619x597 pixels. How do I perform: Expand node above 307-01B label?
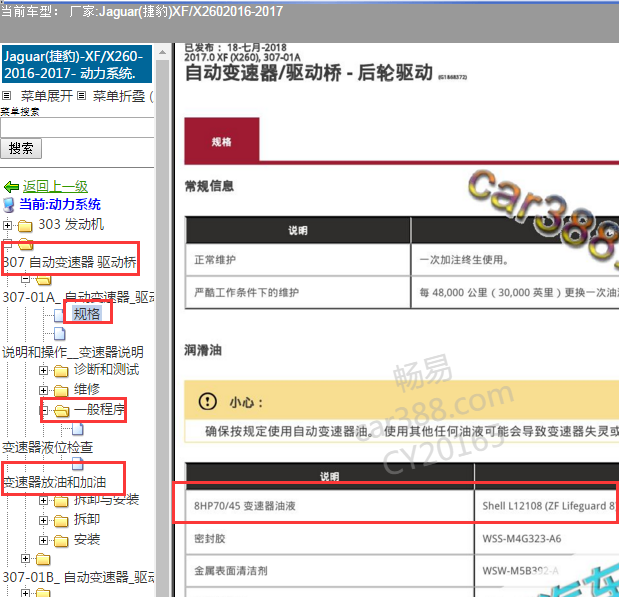tap(26, 558)
